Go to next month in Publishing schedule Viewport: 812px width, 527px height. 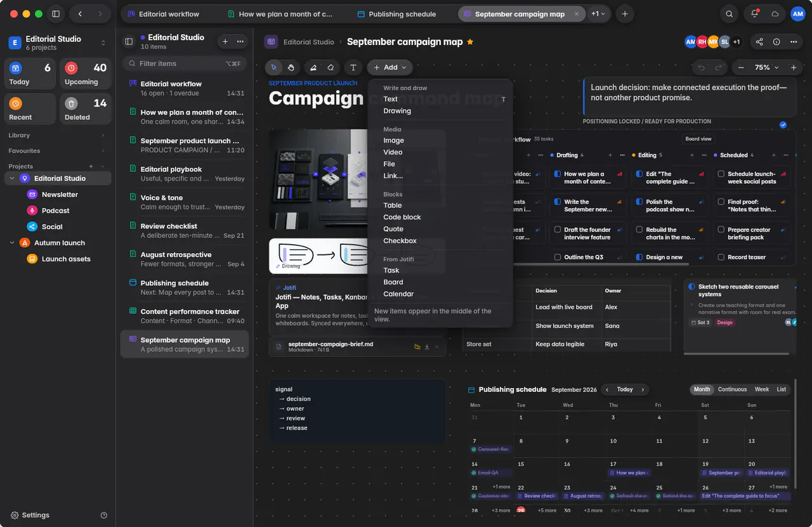[x=643, y=389]
